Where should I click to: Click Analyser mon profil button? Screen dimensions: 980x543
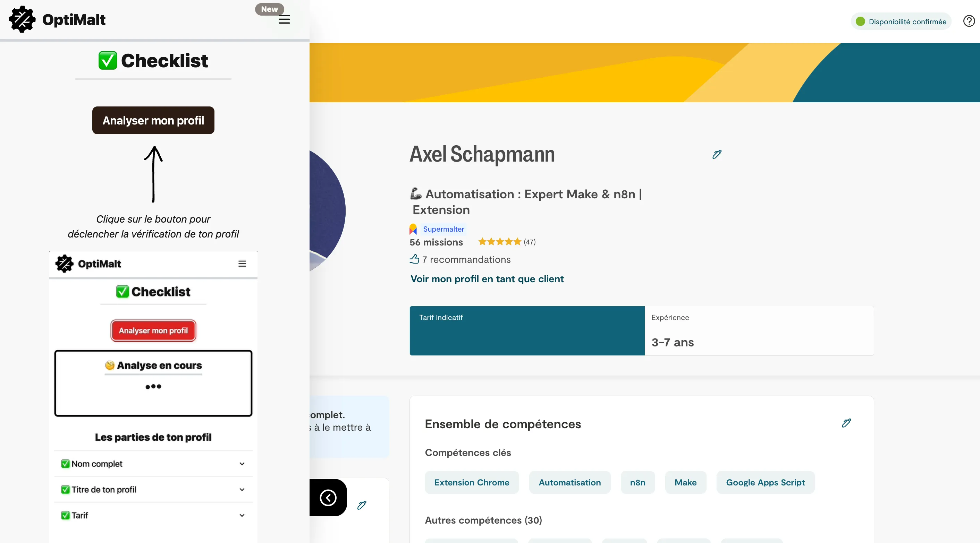(153, 120)
